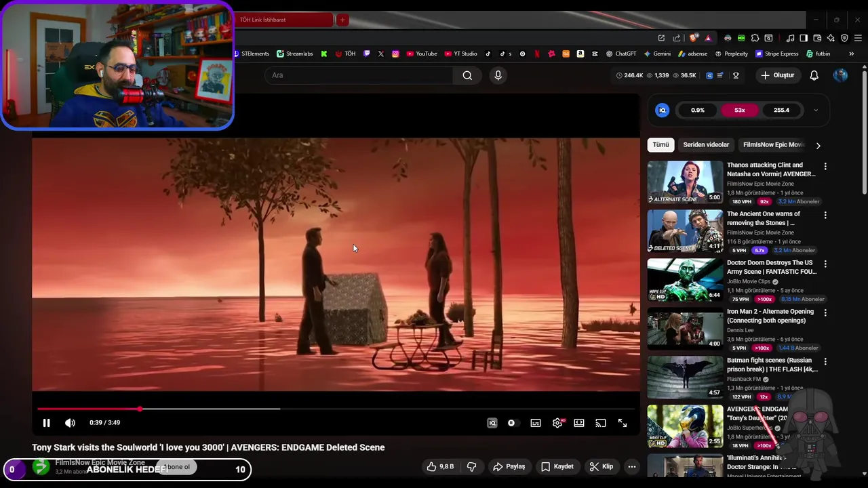Toggle subtitles captions button

[536, 423]
